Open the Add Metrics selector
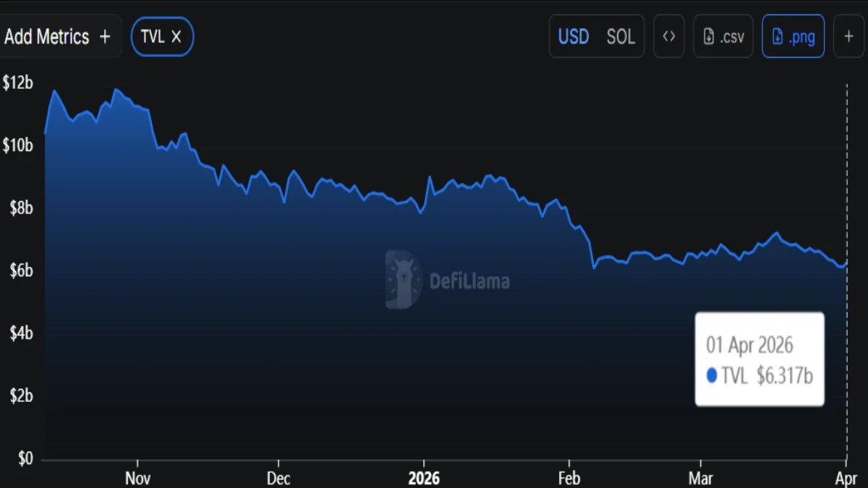The width and height of the screenshot is (868, 488). [x=46, y=36]
